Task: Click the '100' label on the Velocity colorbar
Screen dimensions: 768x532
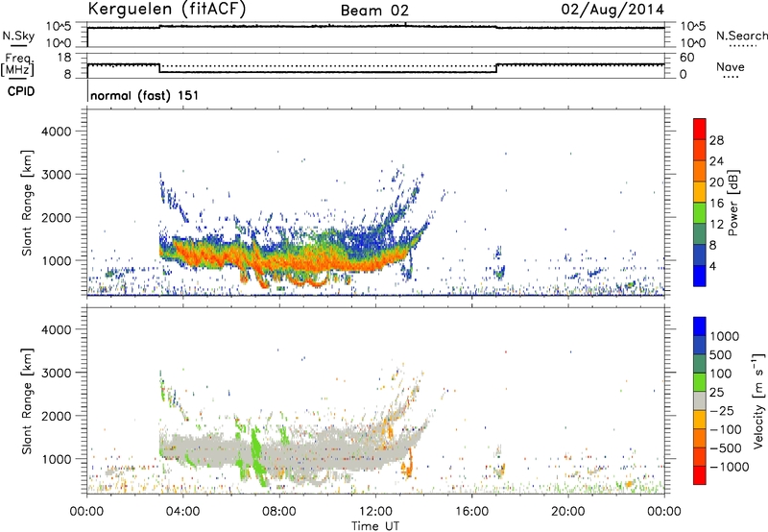Action: pyautogui.click(x=721, y=374)
